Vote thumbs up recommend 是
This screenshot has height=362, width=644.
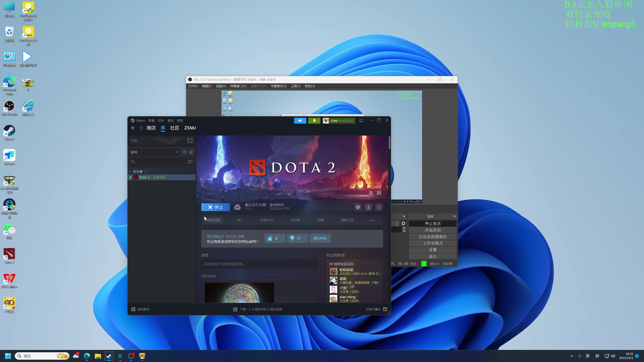click(275, 238)
